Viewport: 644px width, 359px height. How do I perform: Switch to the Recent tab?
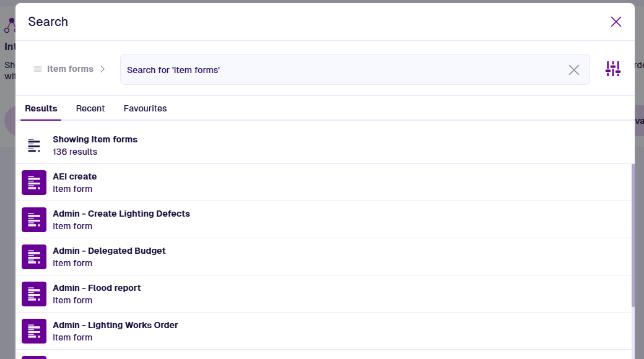click(90, 108)
